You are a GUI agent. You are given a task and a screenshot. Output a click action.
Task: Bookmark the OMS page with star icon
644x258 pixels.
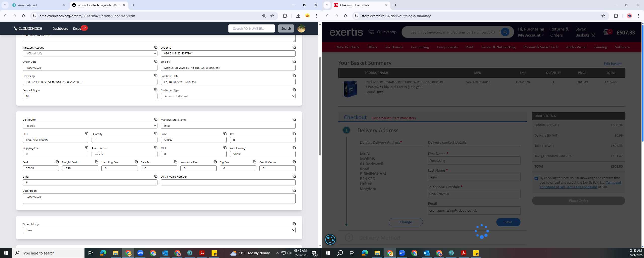(272, 16)
